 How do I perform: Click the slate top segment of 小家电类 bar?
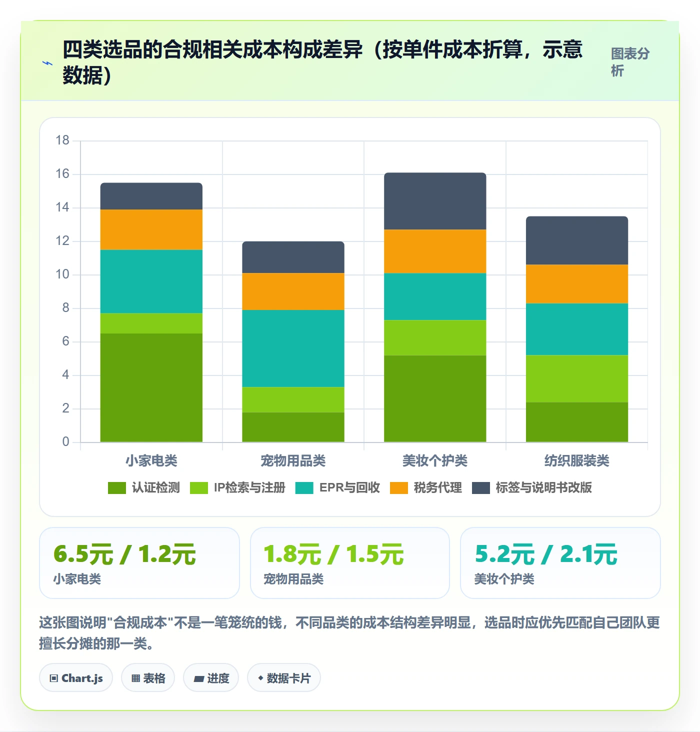point(151,196)
